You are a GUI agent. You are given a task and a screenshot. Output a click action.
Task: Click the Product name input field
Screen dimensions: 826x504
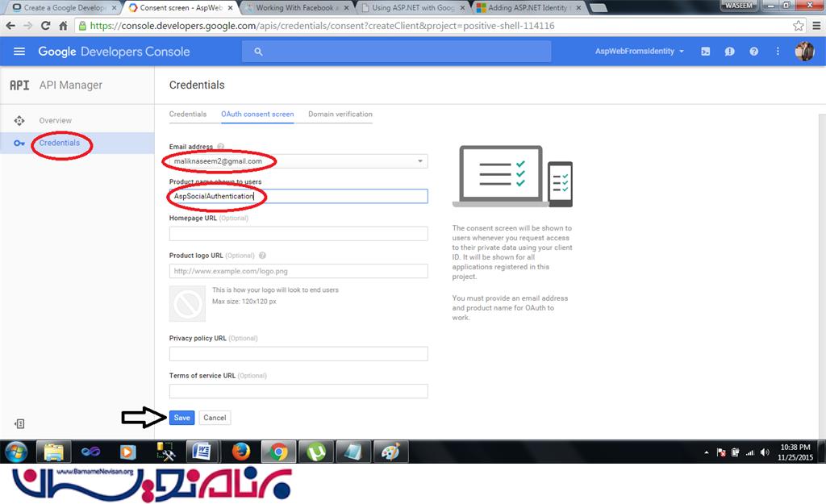[298, 197]
